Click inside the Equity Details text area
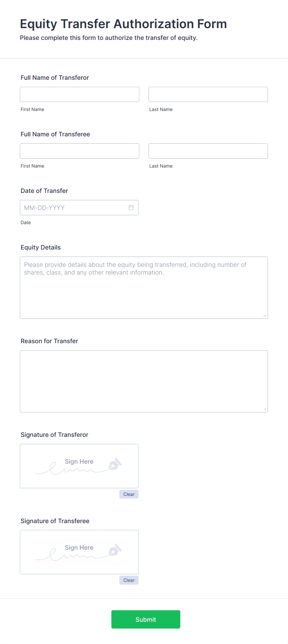288x644 pixels. pyautogui.click(x=144, y=288)
